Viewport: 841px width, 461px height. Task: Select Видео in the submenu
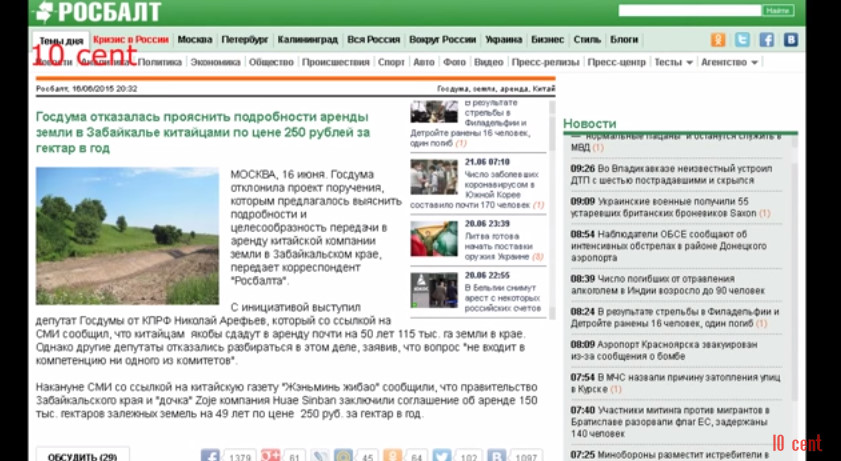(489, 62)
